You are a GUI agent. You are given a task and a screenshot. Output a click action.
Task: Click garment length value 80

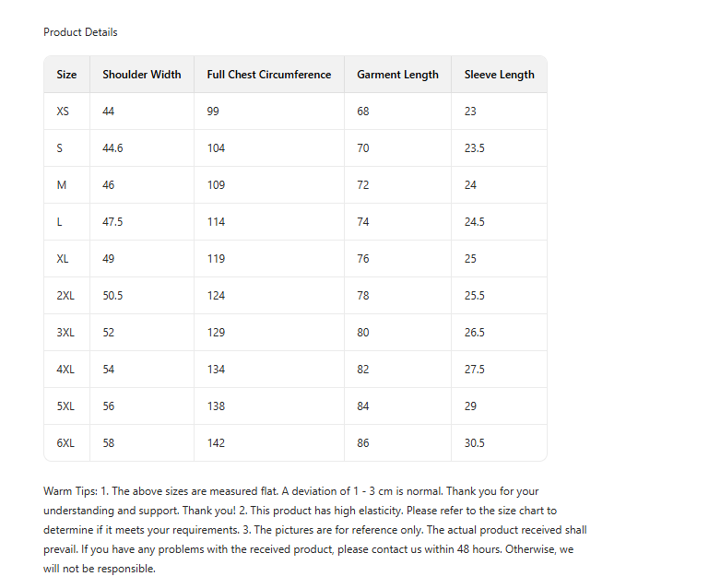363,333
